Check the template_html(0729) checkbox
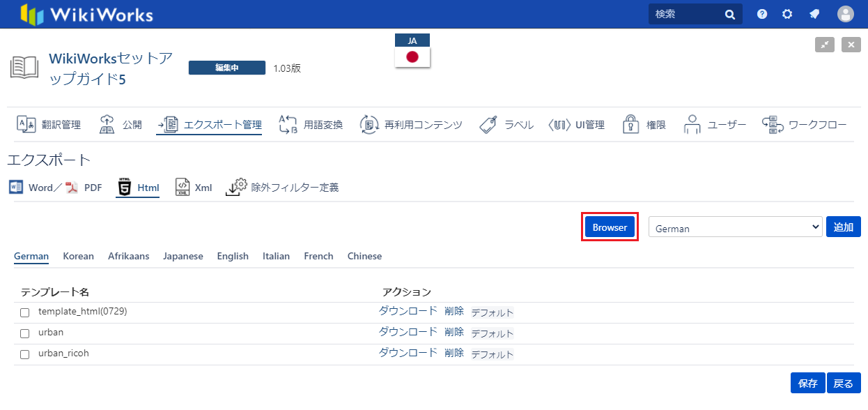The width and height of the screenshot is (868, 410). coord(25,312)
